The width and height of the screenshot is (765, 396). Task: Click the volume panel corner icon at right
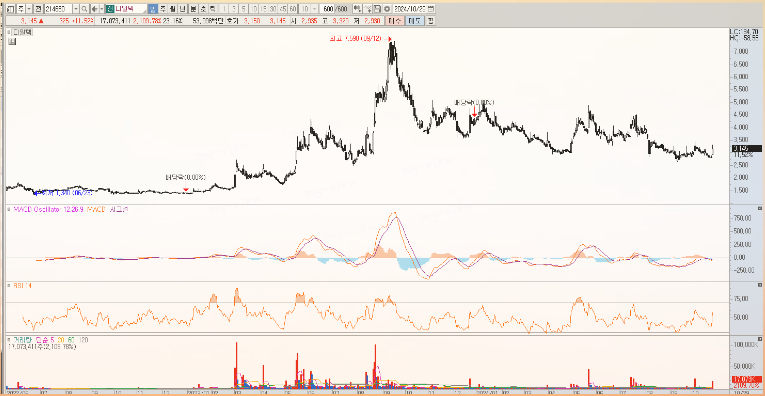pyautogui.click(x=759, y=338)
